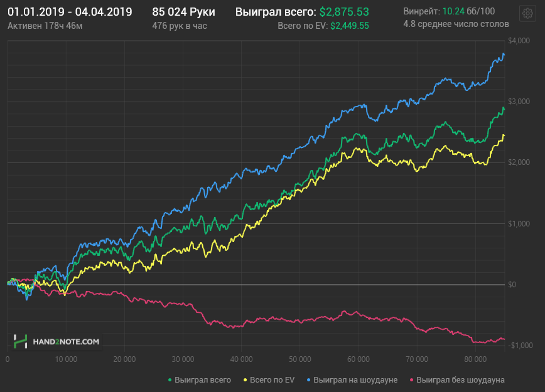Click the 'Выиграл всего:' header label
The width and height of the screenshot is (545, 392).
tap(276, 12)
